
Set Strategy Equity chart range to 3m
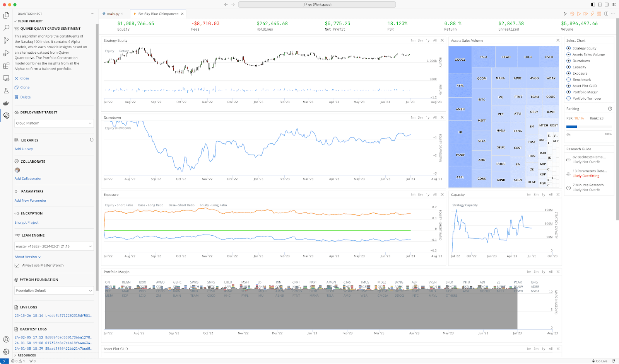pos(420,41)
